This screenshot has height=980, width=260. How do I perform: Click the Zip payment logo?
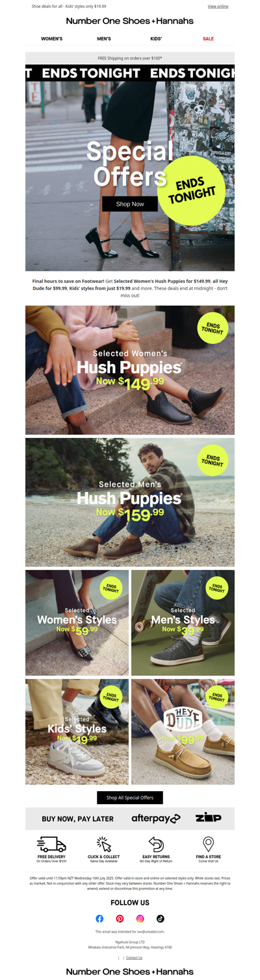tap(208, 818)
